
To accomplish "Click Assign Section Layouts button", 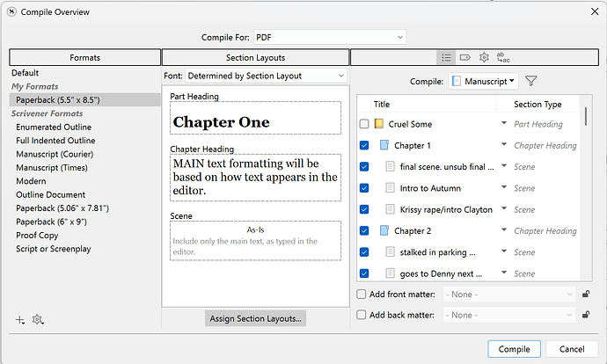I will (255, 318).
